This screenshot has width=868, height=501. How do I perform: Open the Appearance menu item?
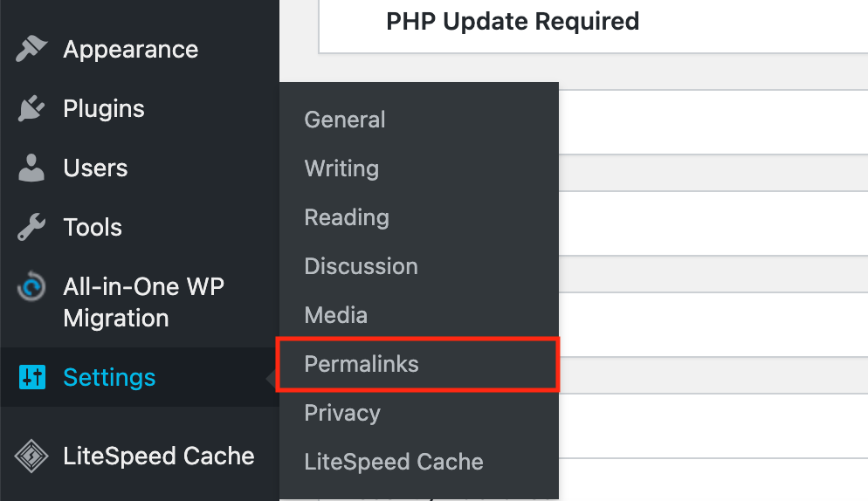pyautogui.click(x=130, y=50)
